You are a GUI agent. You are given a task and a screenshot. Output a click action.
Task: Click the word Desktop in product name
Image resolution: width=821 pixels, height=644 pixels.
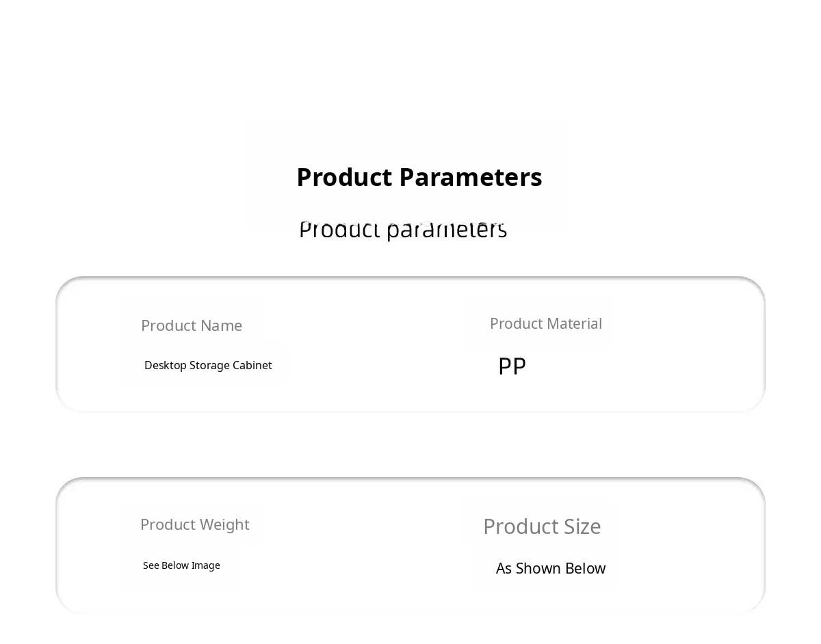pyautogui.click(x=165, y=365)
